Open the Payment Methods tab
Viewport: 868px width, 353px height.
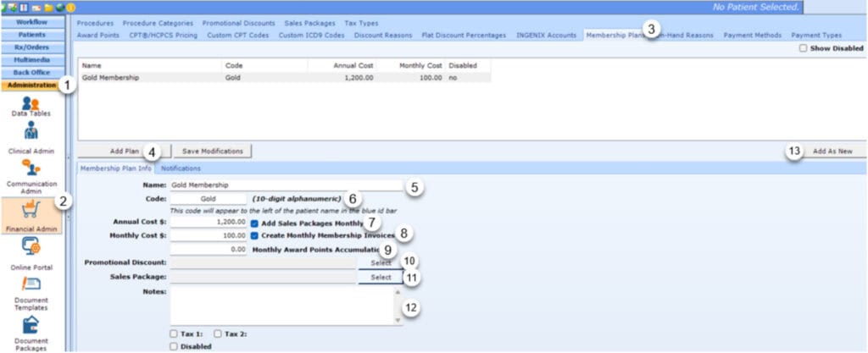tap(756, 36)
